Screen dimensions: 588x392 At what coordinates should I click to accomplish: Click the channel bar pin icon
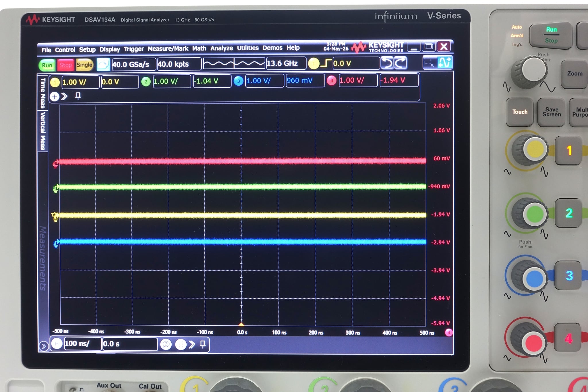point(78,96)
